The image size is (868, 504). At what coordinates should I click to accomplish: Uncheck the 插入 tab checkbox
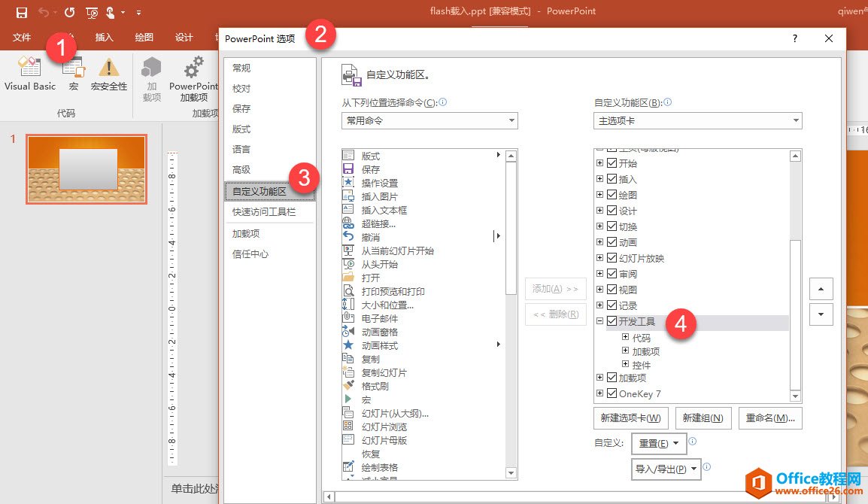coord(612,179)
